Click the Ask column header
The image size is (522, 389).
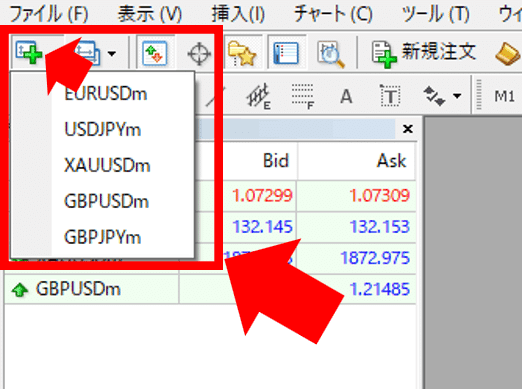(392, 161)
